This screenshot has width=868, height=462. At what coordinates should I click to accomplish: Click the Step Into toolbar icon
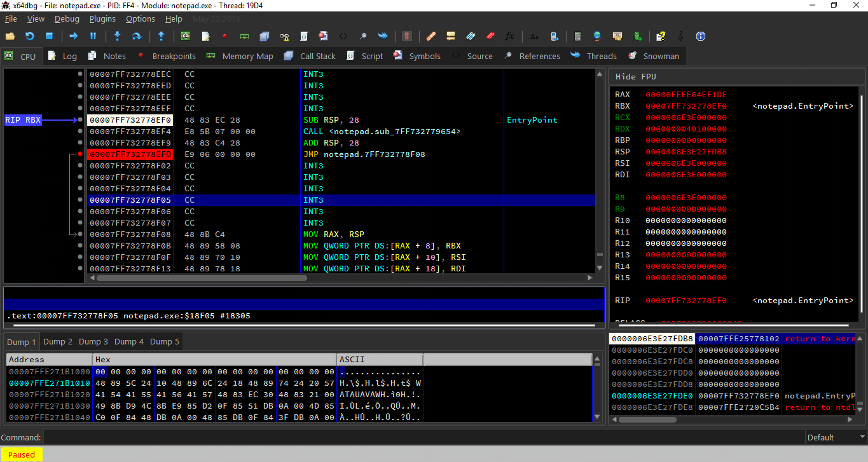pyautogui.click(x=118, y=36)
